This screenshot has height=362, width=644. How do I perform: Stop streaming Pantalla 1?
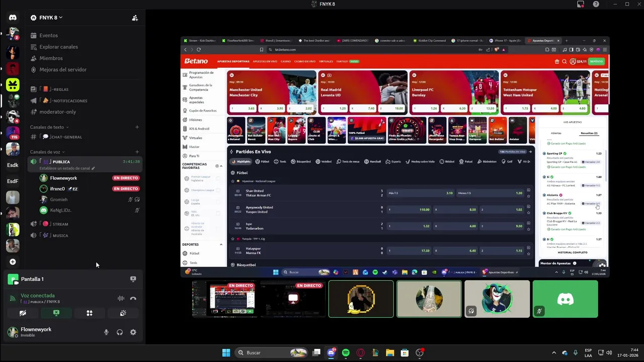point(133,279)
